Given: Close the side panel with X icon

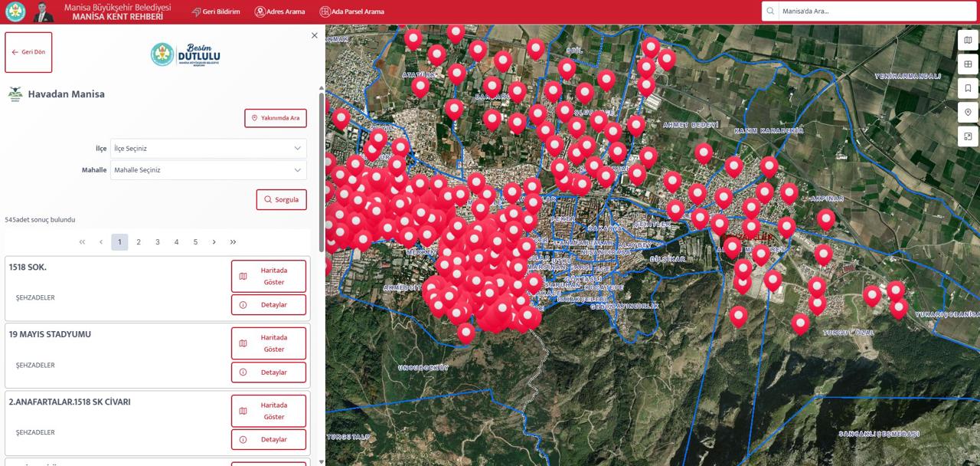Looking at the screenshot, I should [x=314, y=35].
